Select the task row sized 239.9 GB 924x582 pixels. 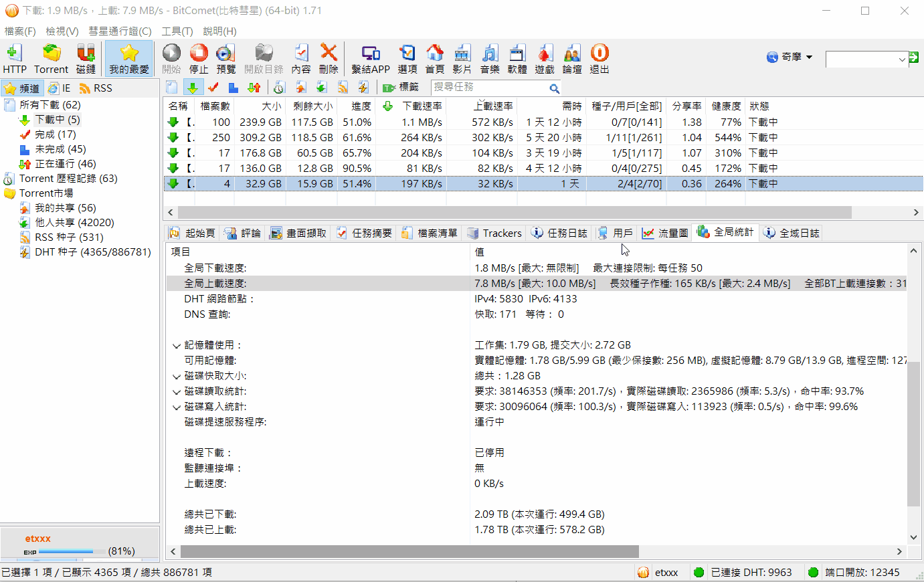coord(543,122)
